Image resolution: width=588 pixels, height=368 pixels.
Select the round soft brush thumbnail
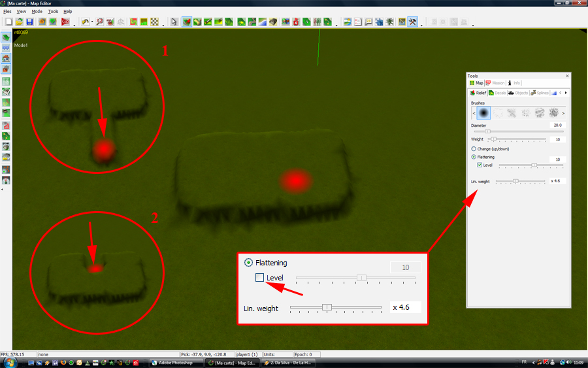tap(483, 113)
